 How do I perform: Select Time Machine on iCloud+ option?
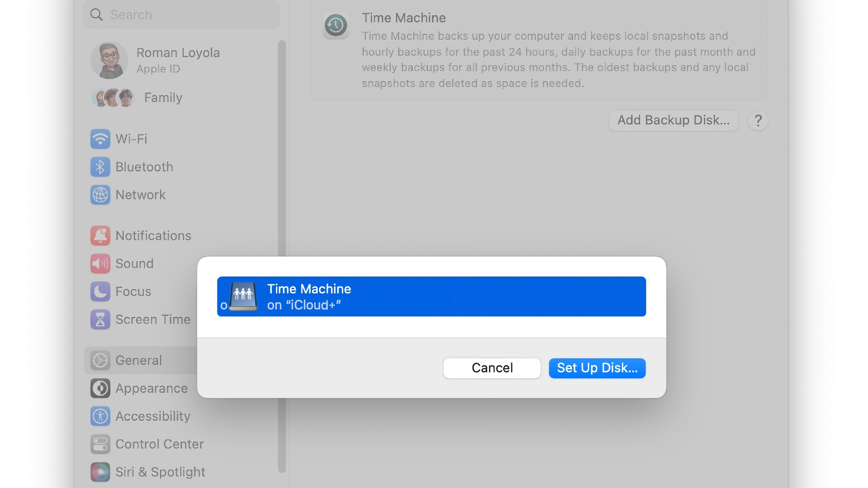tap(432, 296)
